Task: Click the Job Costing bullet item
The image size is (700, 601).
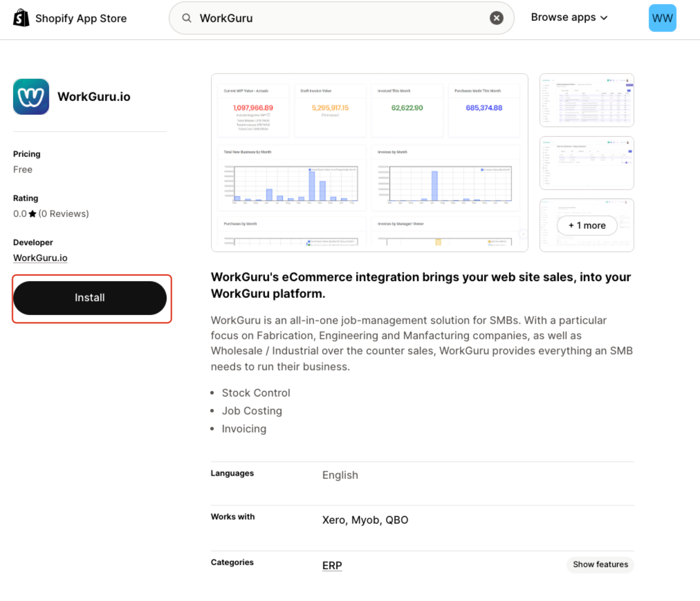Action: 252,411
